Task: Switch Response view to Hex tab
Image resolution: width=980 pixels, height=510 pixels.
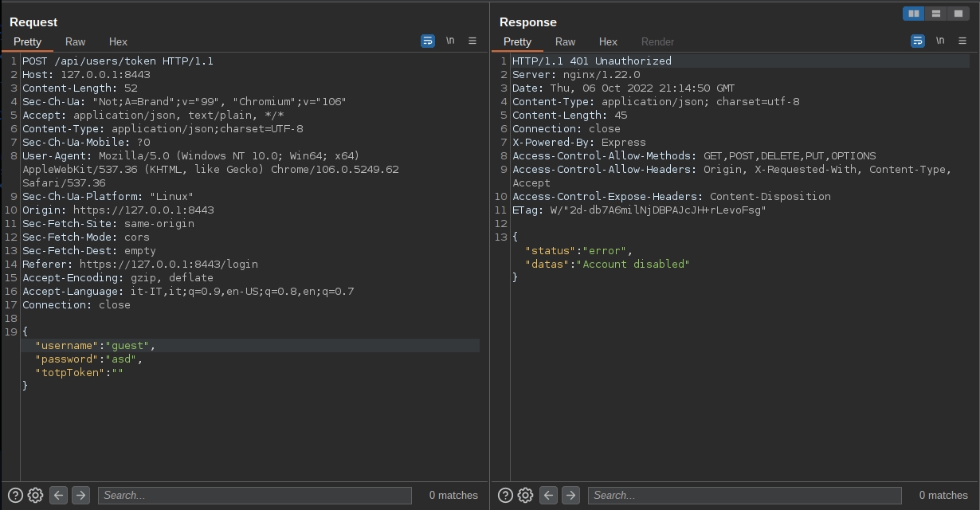Action: point(608,41)
